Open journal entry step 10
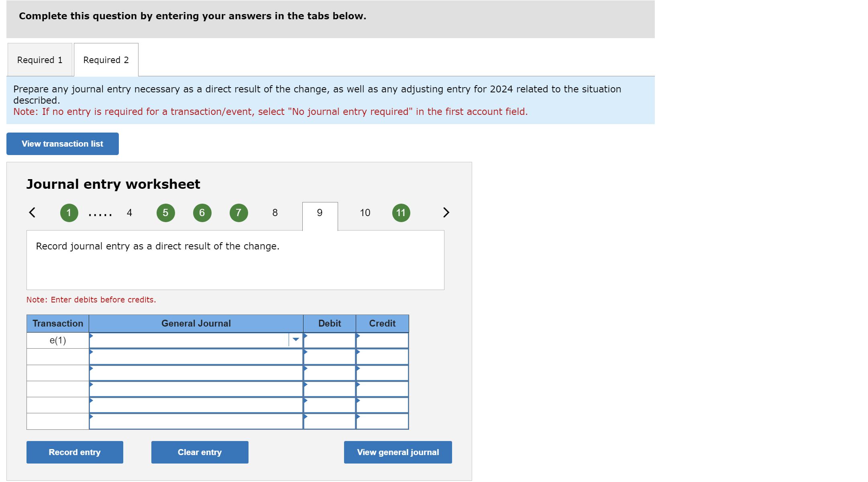 365,212
